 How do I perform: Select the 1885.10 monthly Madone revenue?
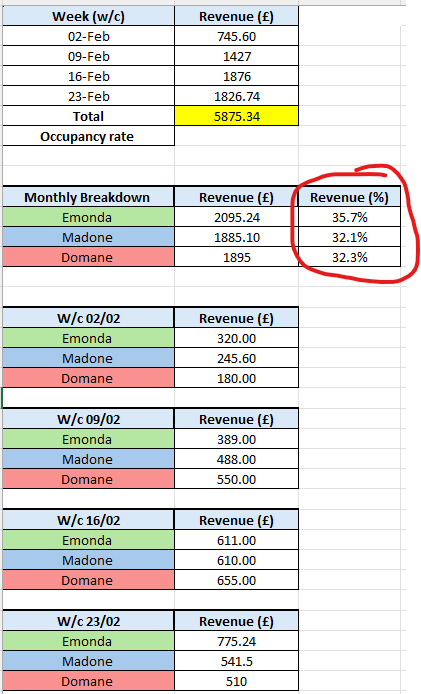pyautogui.click(x=236, y=237)
